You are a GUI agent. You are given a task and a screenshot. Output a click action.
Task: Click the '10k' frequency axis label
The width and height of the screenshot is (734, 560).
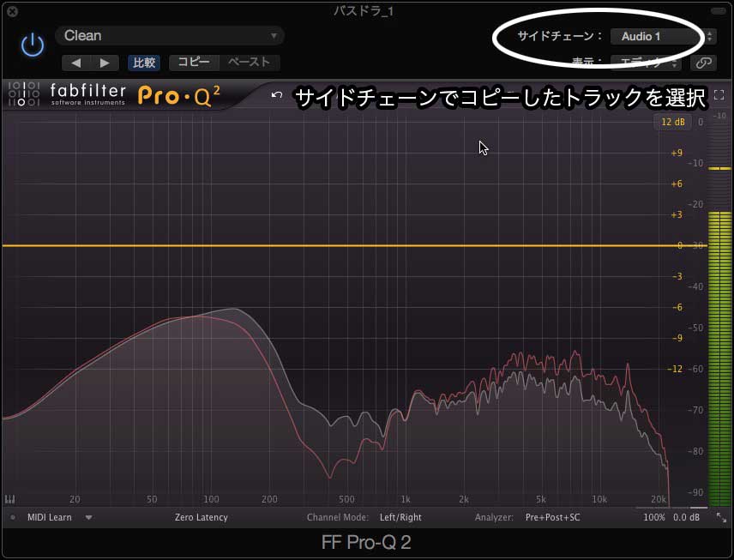coord(599,499)
